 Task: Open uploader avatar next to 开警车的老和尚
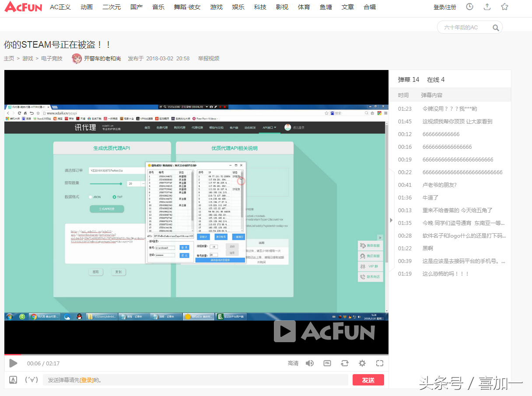coord(77,58)
